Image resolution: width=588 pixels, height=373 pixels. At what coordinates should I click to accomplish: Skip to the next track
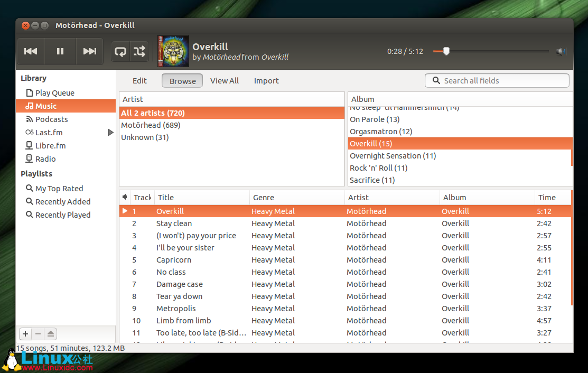pos(90,51)
